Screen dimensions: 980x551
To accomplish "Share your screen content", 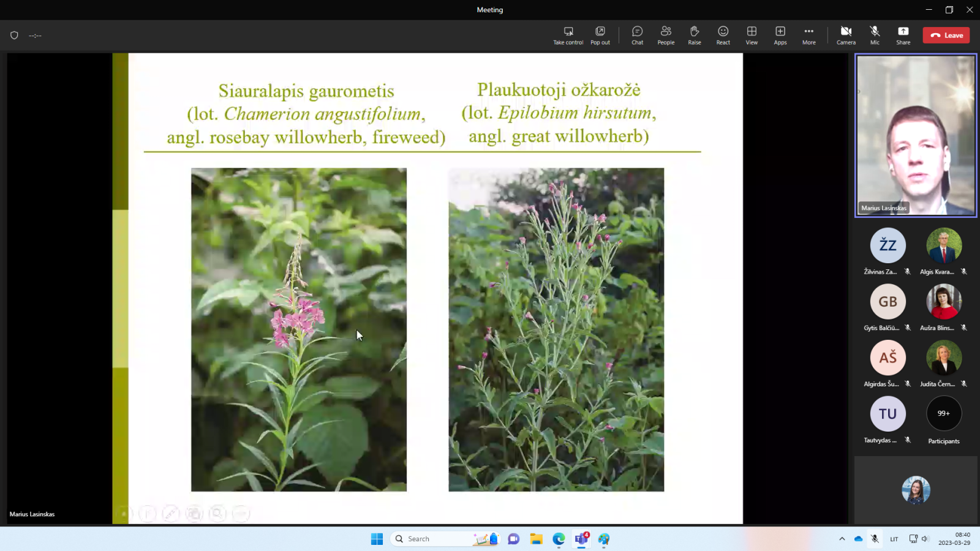I will tap(903, 35).
